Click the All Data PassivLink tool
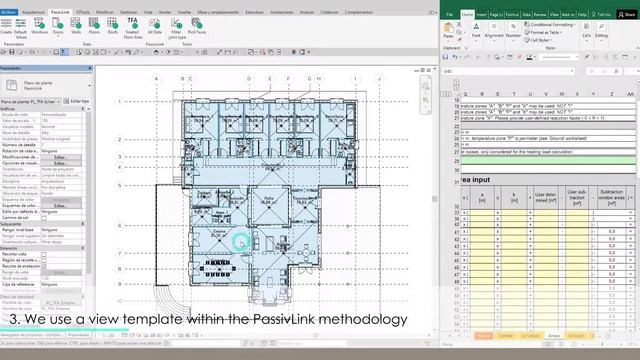This screenshot has height=360, width=640. pyautogui.click(x=155, y=26)
